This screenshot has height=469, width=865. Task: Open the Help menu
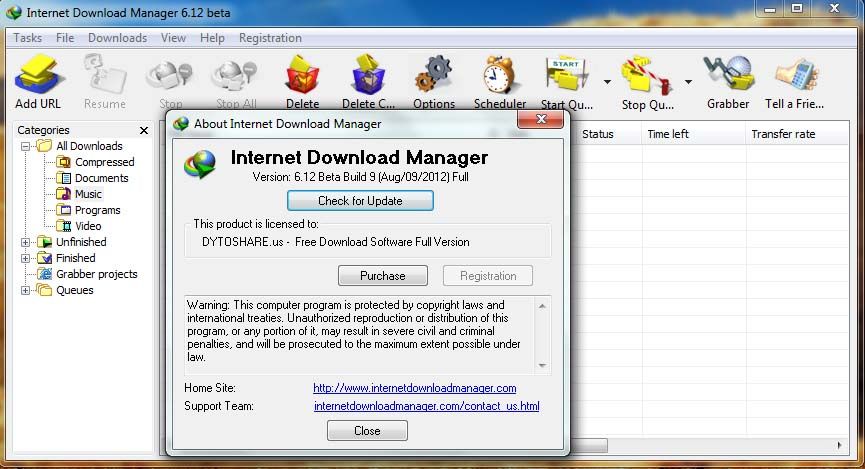point(212,38)
